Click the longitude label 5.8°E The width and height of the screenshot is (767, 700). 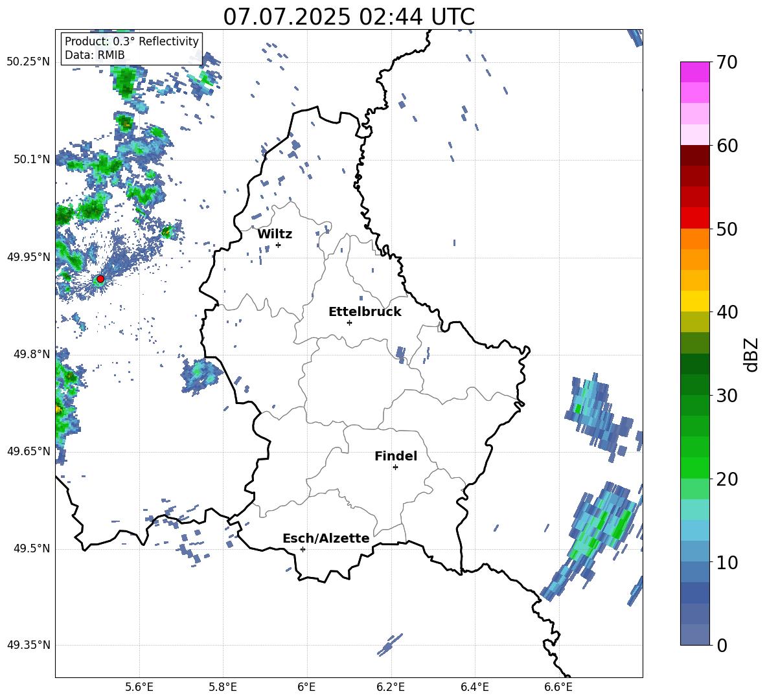pos(223,687)
